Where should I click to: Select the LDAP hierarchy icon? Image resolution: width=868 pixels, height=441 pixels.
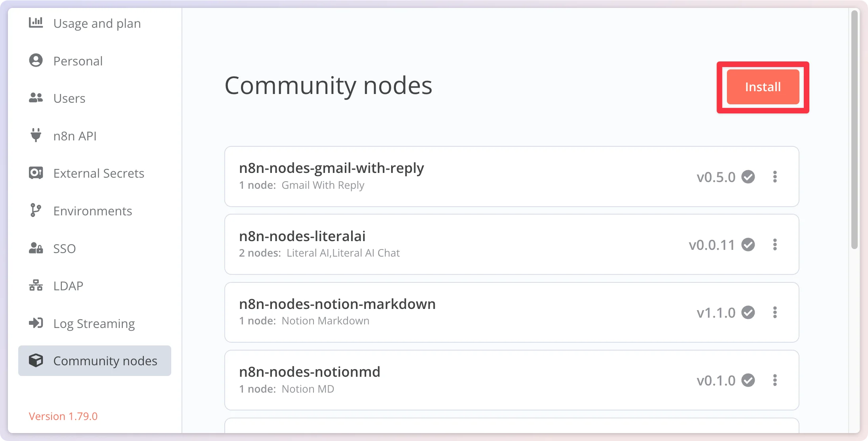click(x=36, y=286)
